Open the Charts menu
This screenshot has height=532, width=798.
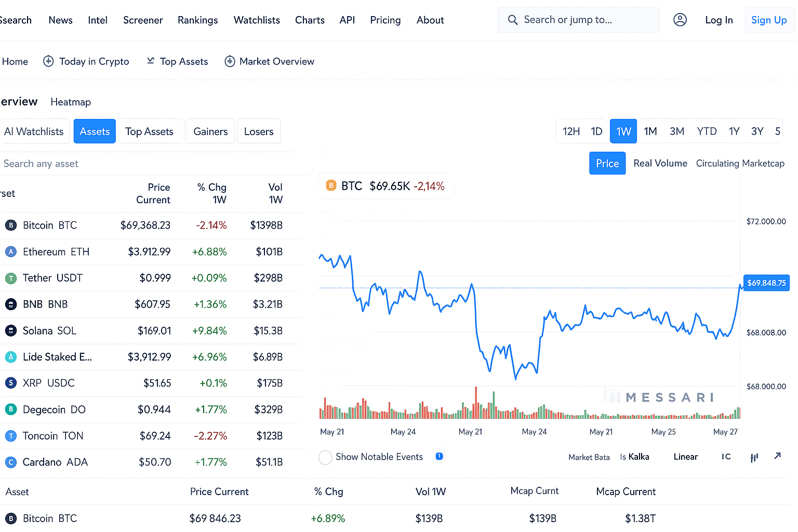pos(310,20)
